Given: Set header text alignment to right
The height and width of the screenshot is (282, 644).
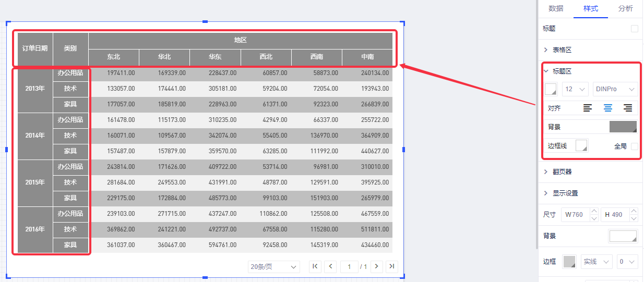Looking at the screenshot, I should click(x=628, y=108).
